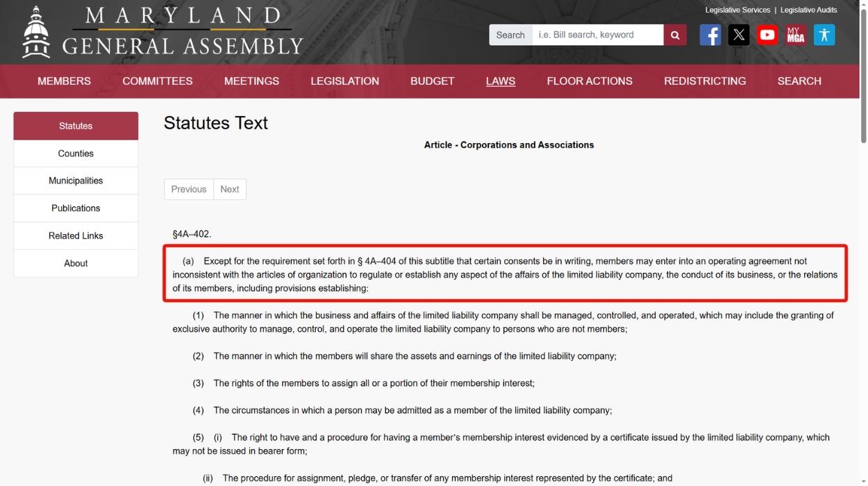Open the Floor Actions menu
Screen dimensions: 868x486
pyautogui.click(x=590, y=81)
